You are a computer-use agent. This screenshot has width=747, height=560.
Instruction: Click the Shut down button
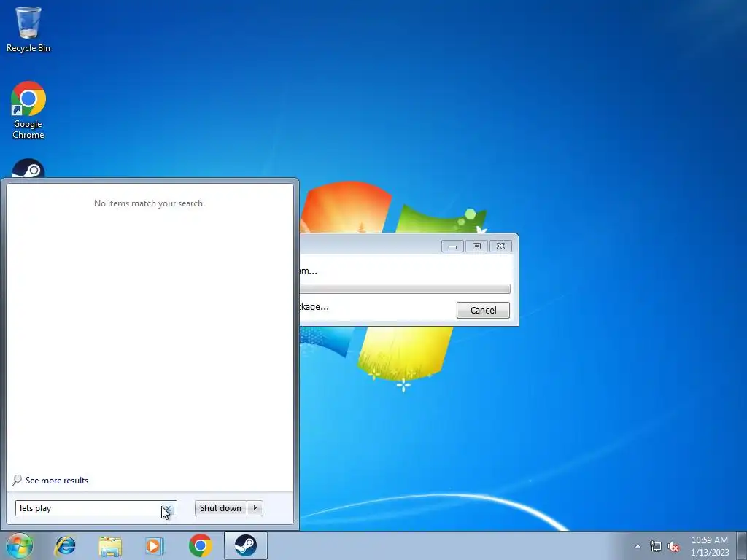220,508
